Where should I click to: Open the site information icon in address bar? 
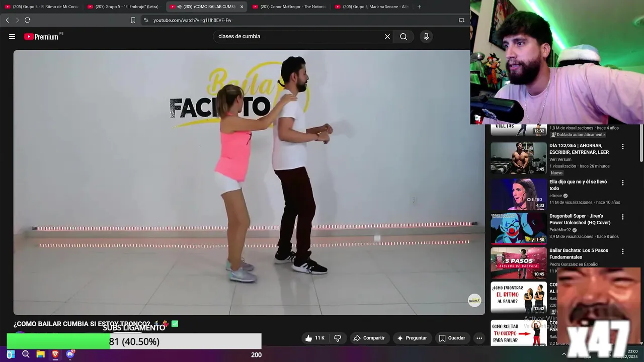[146, 20]
